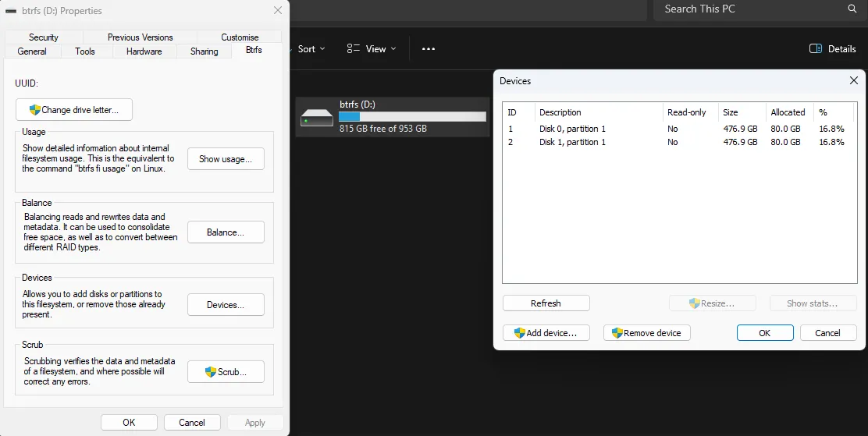Click the Size column header
Screen dimensions: 868x436
[x=742, y=112]
